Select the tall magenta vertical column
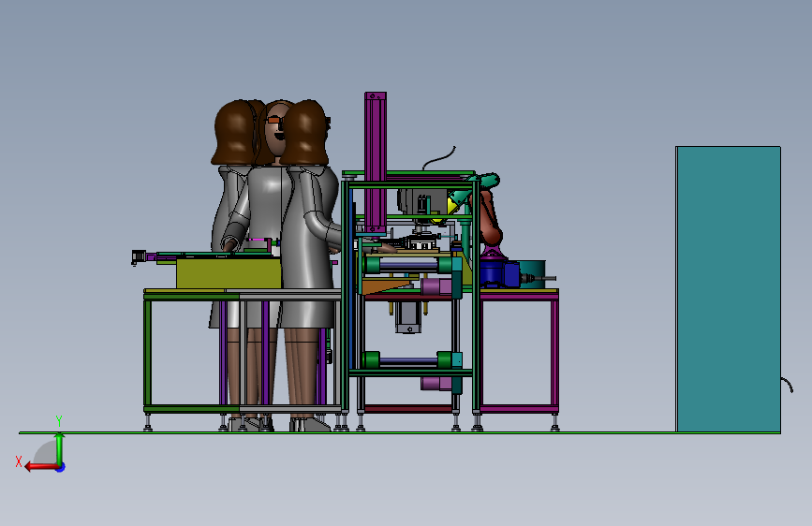Image resolution: width=812 pixels, height=526 pixels. (376, 163)
